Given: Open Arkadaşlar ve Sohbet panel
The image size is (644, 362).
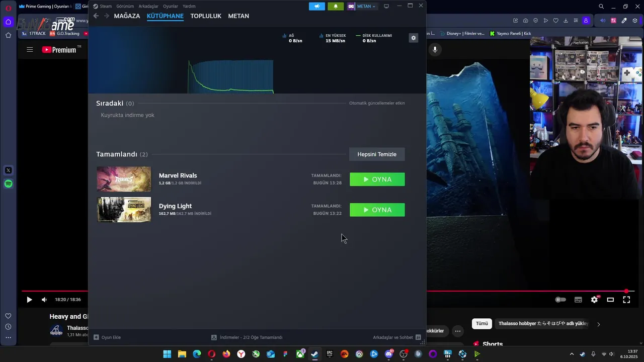Looking at the screenshot, I should [397, 337].
